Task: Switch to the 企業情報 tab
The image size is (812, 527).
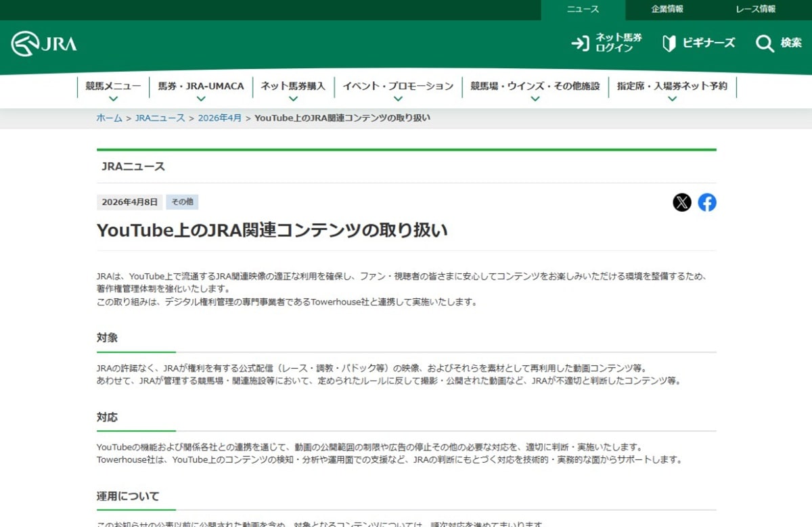Action: point(667,9)
